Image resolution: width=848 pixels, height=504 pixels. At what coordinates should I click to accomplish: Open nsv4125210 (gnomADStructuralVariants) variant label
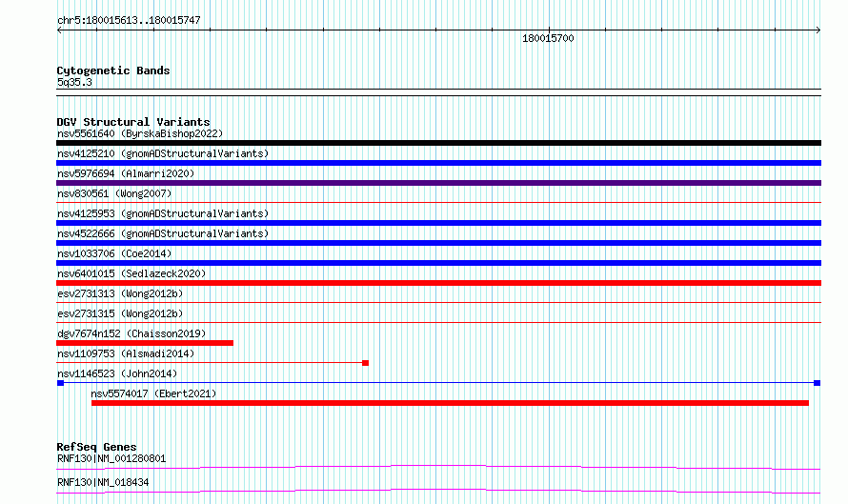click(x=163, y=153)
